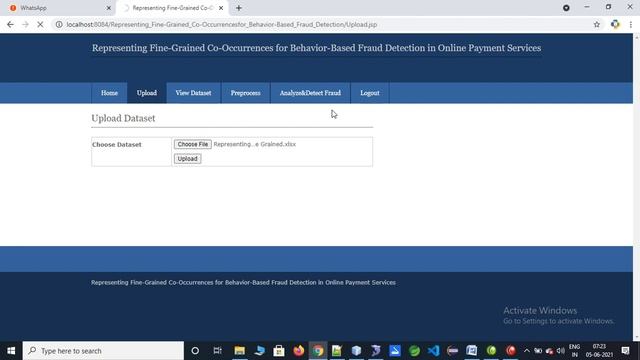Open the notification center icon
Viewport: 640px width, 360px height.
pos(625,351)
